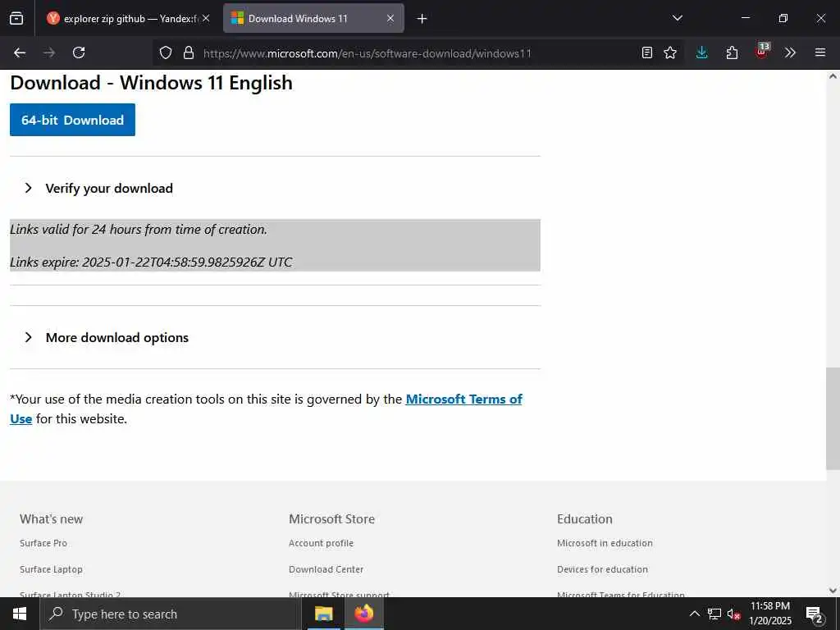
Task: Click the Firefox taskbar icon
Action: (363, 614)
